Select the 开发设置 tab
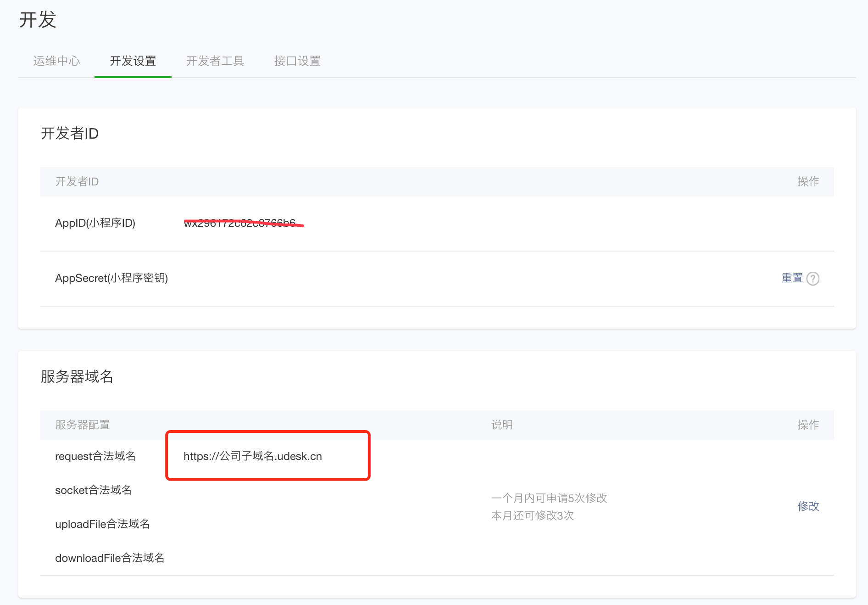This screenshot has width=868, height=605. [133, 61]
